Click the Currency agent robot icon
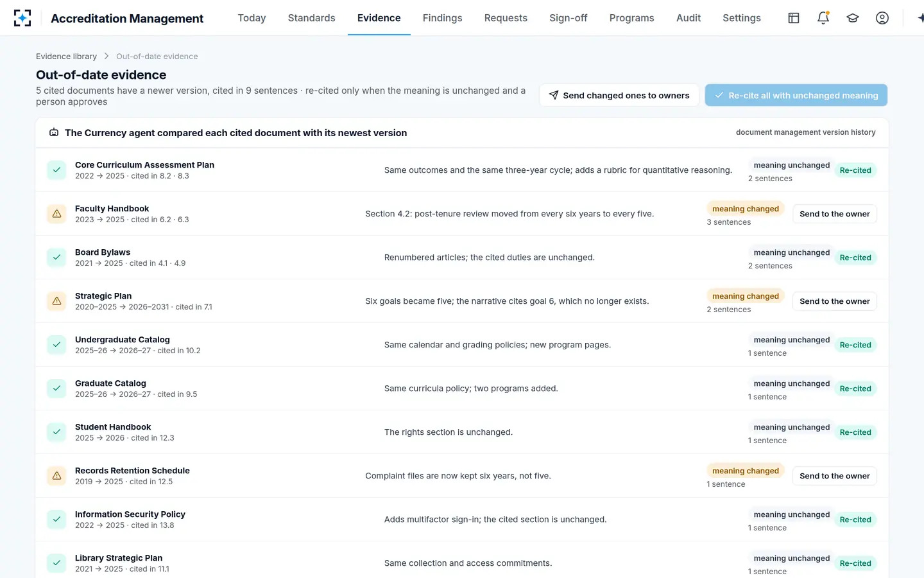 (54, 133)
